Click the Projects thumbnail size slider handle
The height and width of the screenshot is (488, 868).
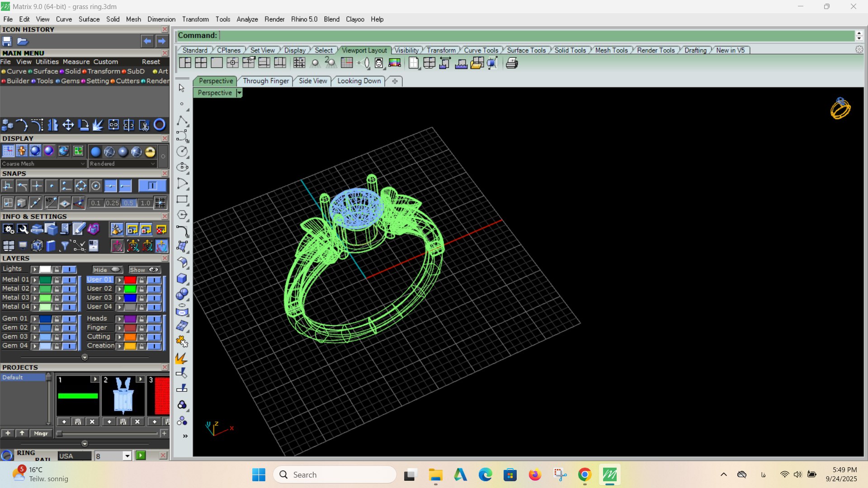[59, 433]
